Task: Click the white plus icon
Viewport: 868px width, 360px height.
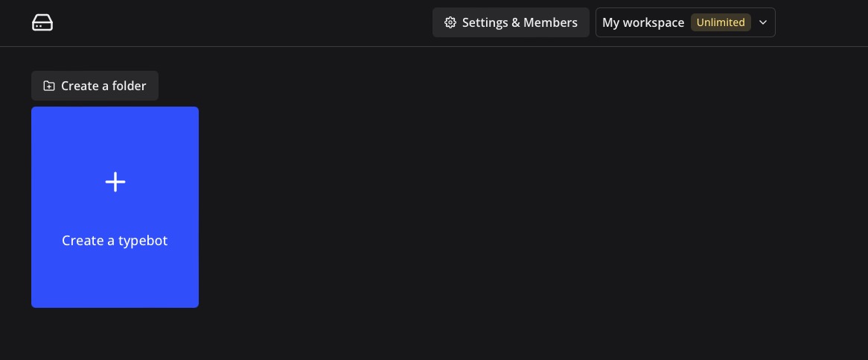Action: pos(115,182)
